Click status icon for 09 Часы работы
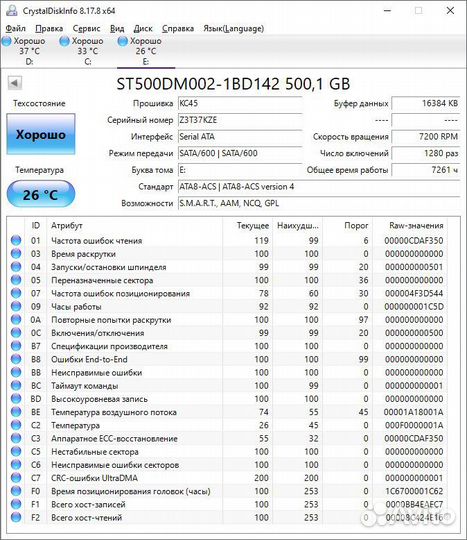 pos(16,306)
